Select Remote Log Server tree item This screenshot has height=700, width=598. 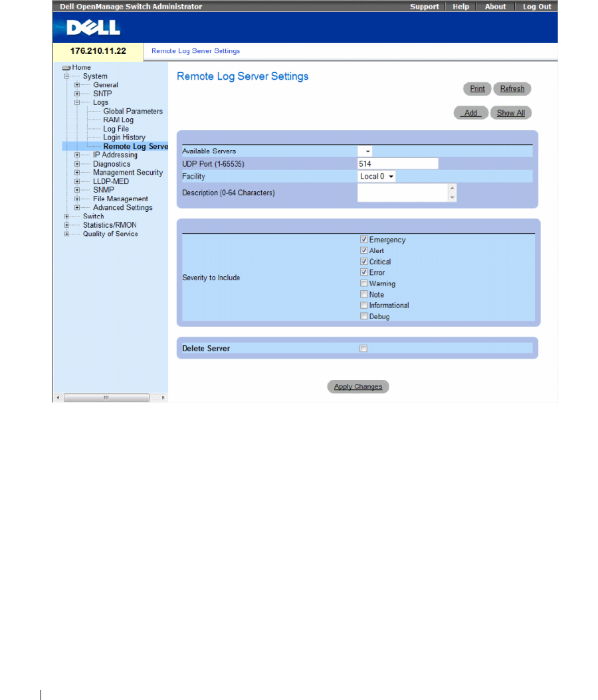136,146
